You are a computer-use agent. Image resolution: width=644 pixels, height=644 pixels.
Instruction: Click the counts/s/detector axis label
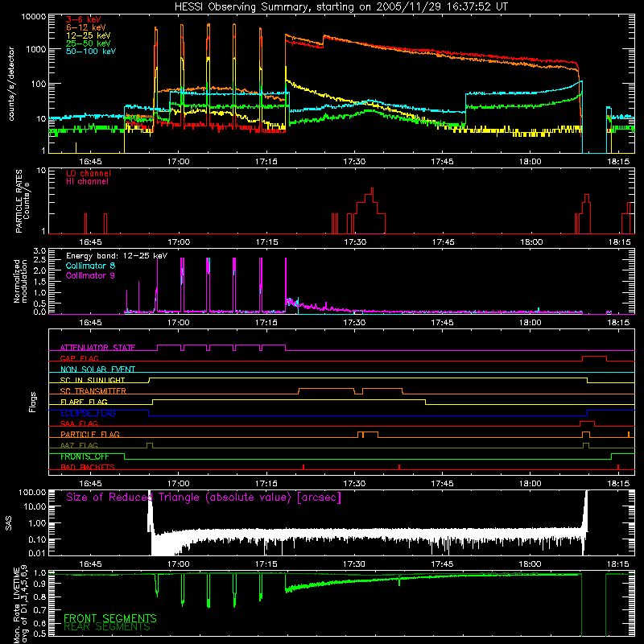[x=11, y=84]
